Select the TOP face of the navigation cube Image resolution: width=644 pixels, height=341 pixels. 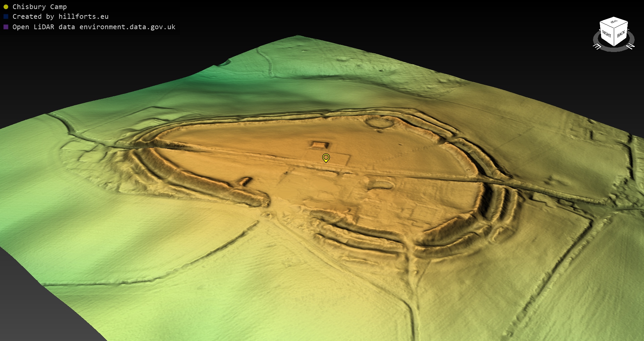click(x=614, y=22)
